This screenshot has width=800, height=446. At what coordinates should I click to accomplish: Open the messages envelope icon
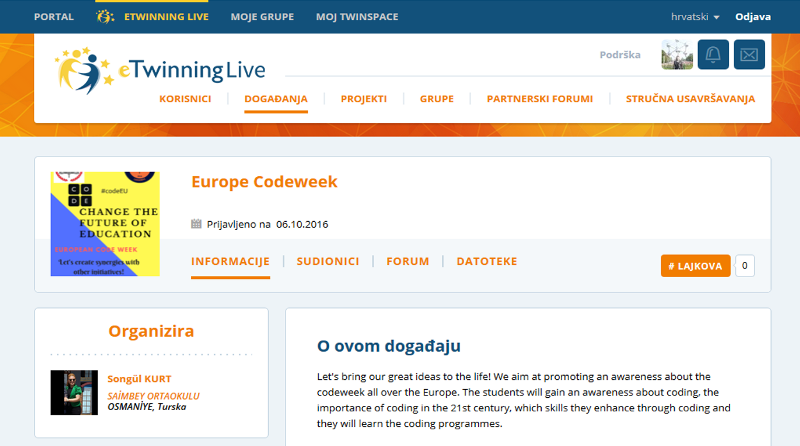pyautogui.click(x=749, y=54)
